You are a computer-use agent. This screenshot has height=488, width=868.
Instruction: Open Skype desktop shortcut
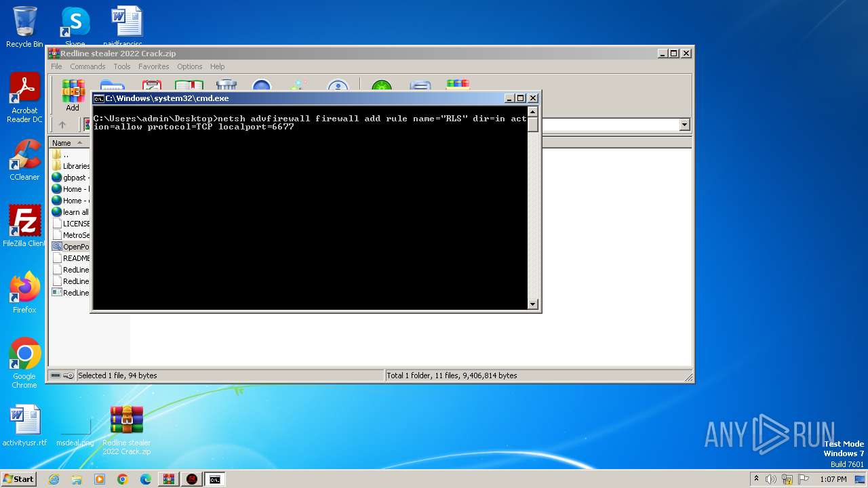pos(75,27)
